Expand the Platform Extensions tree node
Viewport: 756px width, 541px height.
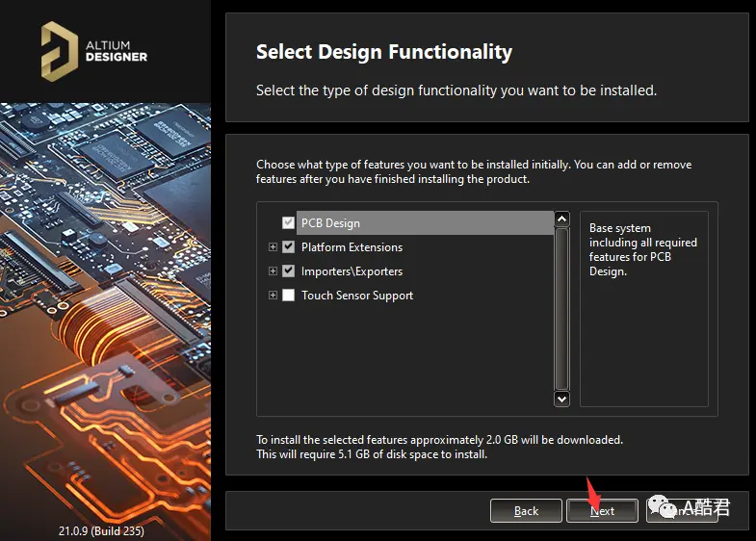pos(273,246)
